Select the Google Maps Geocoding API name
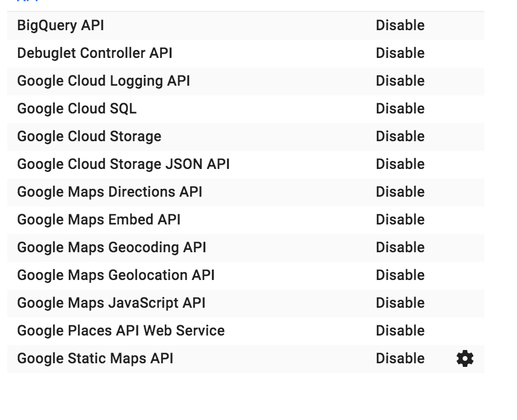 coord(112,248)
